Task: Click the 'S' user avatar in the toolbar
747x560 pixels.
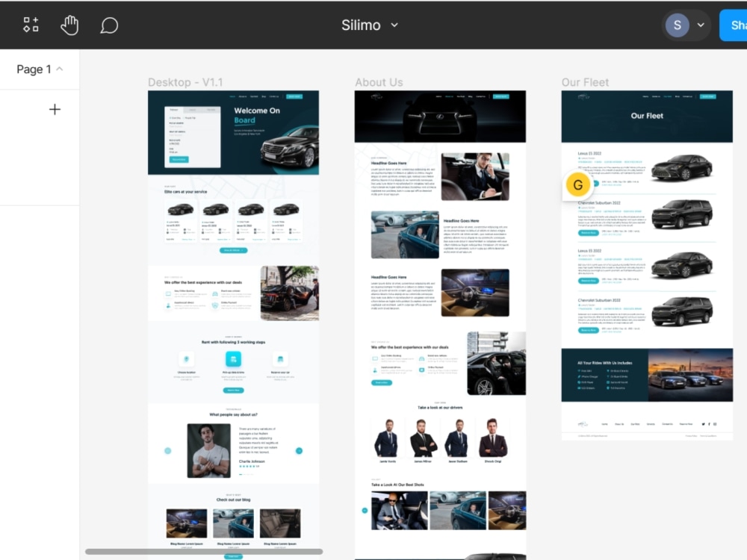Action: (x=677, y=25)
